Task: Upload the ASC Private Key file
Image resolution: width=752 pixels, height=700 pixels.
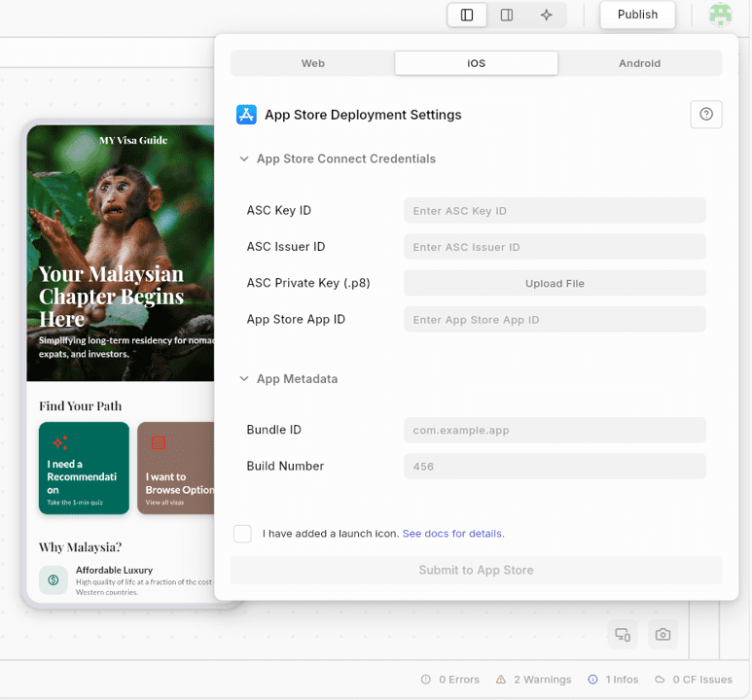Action: point(555,283)
